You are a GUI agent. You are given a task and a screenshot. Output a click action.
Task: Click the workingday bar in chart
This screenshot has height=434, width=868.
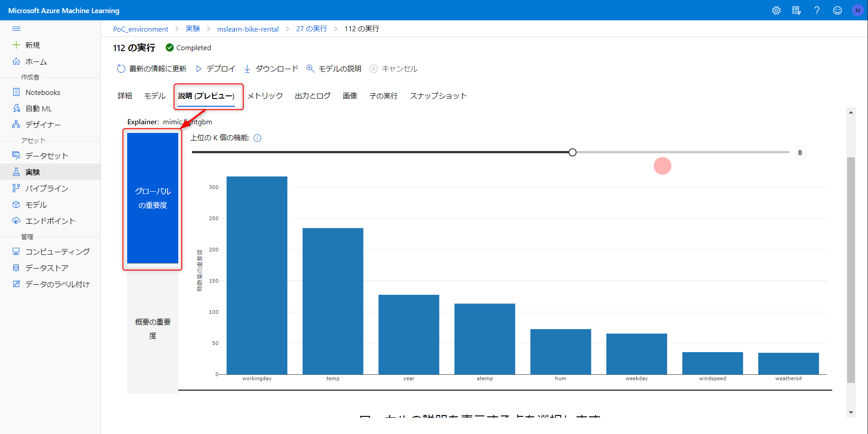point(257,275)
